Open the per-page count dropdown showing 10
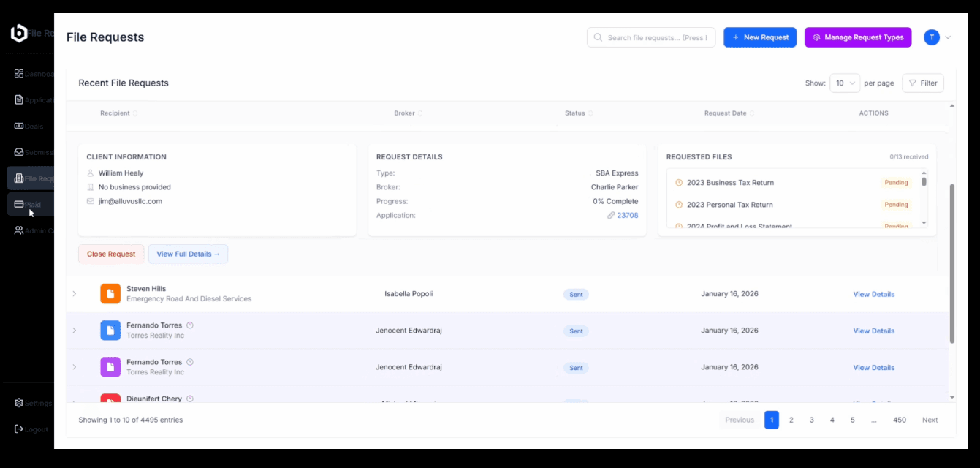The image size is (980, 468). (845, 83)
